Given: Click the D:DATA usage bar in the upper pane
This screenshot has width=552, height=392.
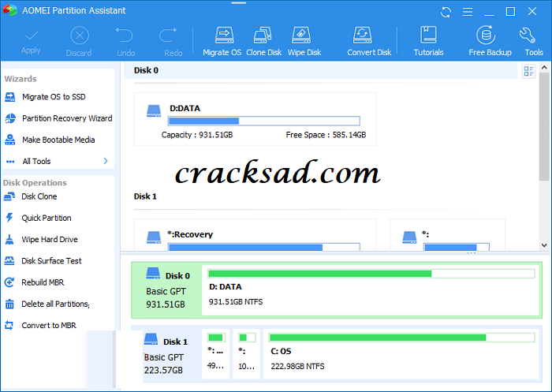Looking at the screenshot, I should click(x=264, y=121).
